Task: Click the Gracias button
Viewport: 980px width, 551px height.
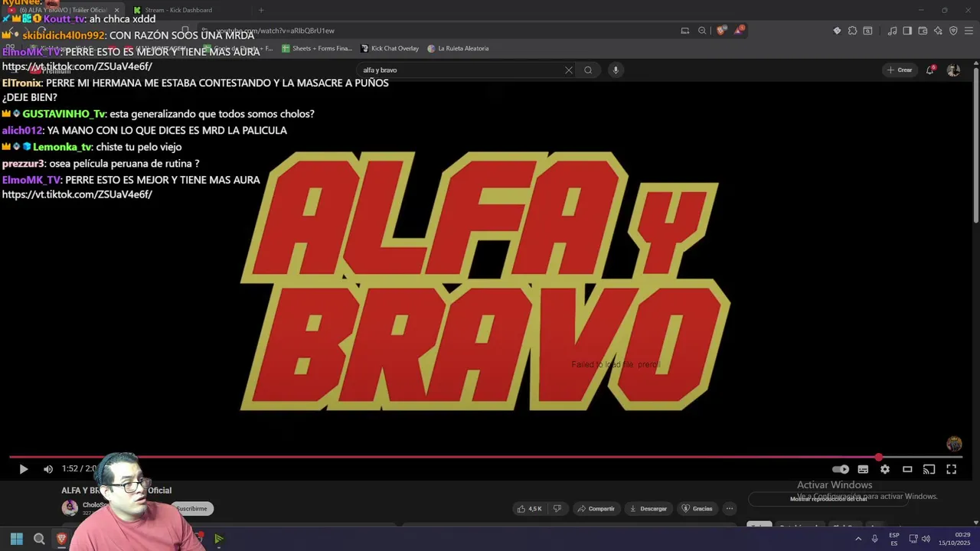Action: (697, 508)
